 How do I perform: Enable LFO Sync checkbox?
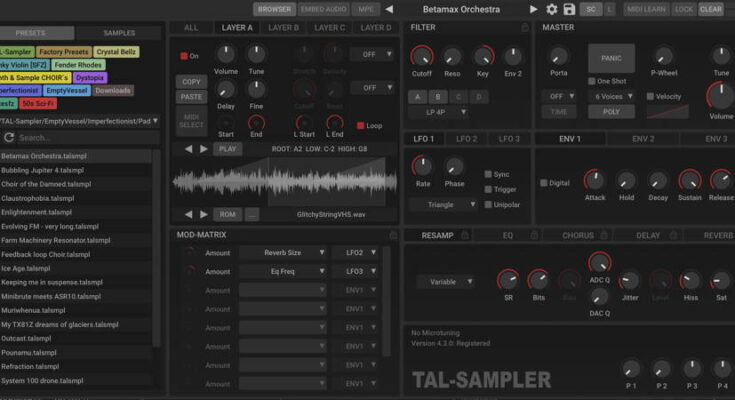pyautogui.click(x=488, y=174)
